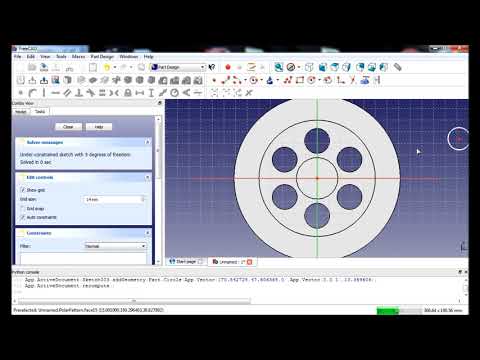Screen dimensions: 480x360
Task: Click the red macro record button
Action: (x=228, y=67)
